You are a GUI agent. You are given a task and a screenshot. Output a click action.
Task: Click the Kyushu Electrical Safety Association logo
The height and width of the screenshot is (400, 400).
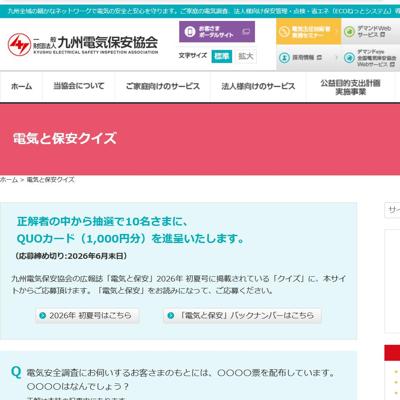(83, 44)
